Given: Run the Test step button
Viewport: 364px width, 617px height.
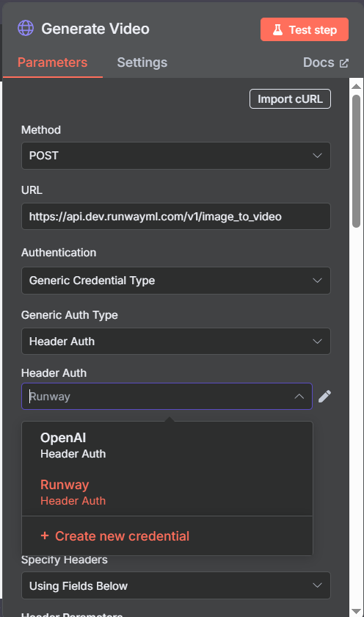Looking at the screenshot, I should pos(305,29).
